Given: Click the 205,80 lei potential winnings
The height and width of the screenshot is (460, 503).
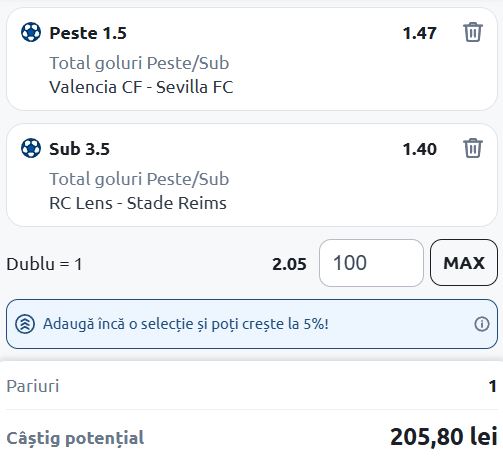Looking at the screenshot, I should pos(444,437).
